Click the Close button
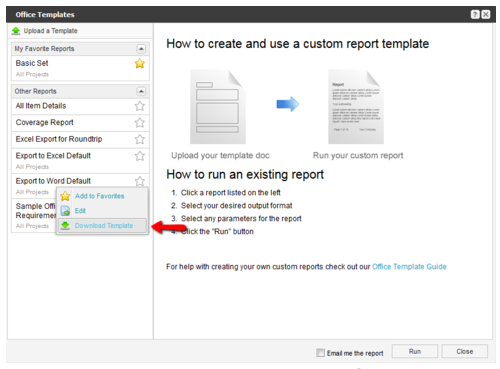This screenshot has width=500, height=369. click(465, 351)
